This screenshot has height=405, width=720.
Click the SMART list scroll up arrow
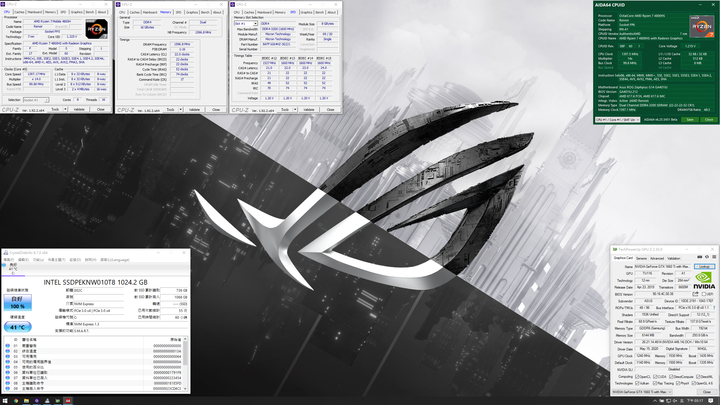pyautogui.click(x=185, y=339)
